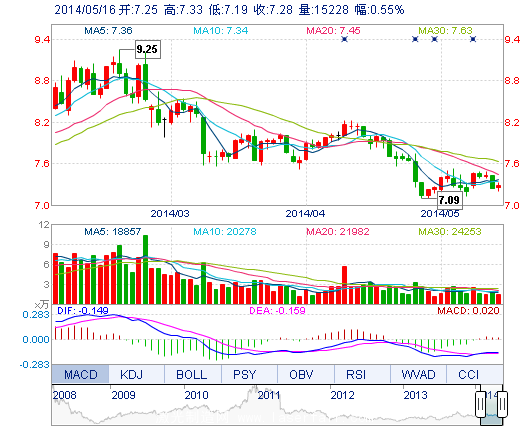The width and height of the screenshot is (526, 429).
Task: Click the 2014/04 date axis label
Action: pyautogui.click(x=305, y=213)
